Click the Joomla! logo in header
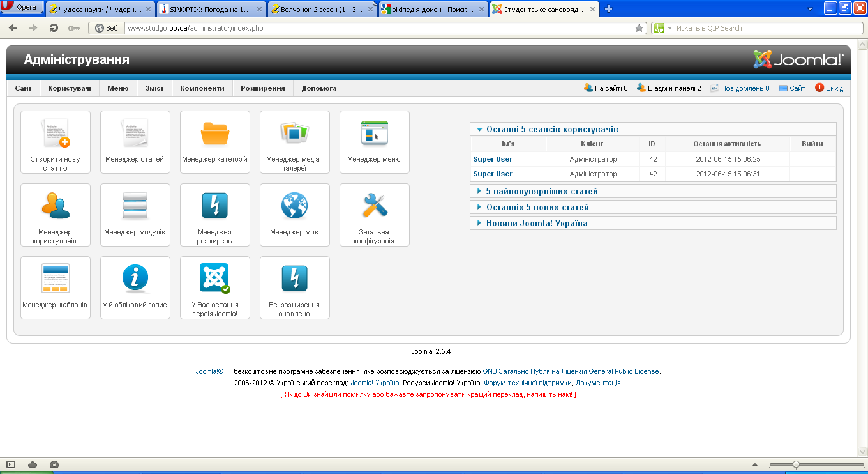This screenshot has width=868, height=474. pyautogui.click(x=798, y=59)
